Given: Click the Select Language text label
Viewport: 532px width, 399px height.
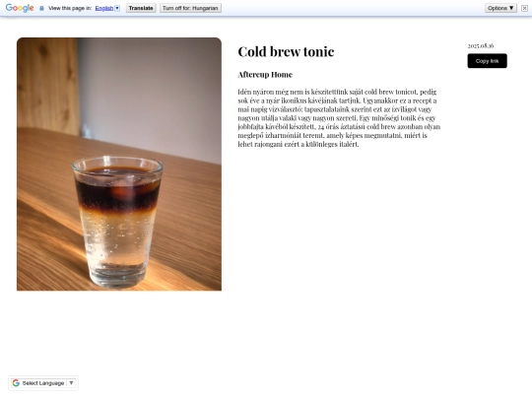Looking at the screenshot, I should point(43,383).
